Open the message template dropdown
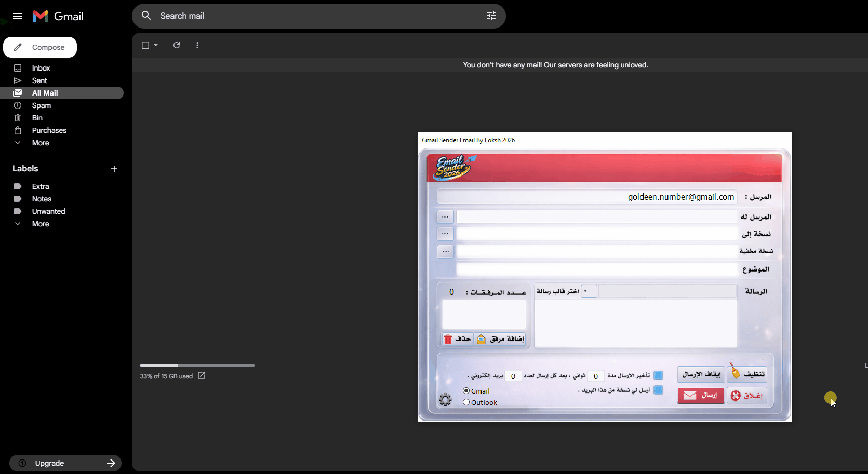868x474 pixels. tap(588, 291)
